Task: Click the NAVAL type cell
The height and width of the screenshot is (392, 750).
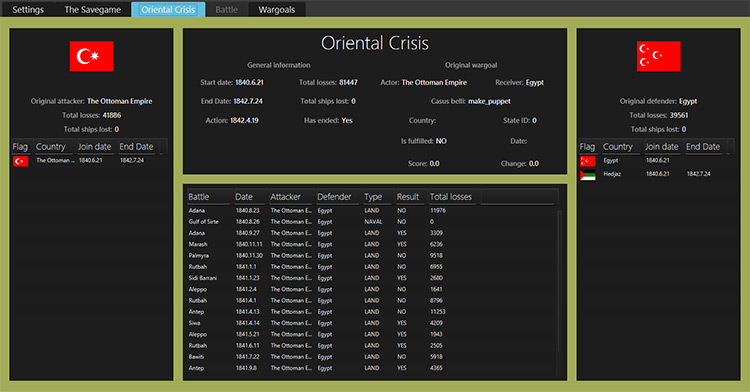Action: point(373,222)
